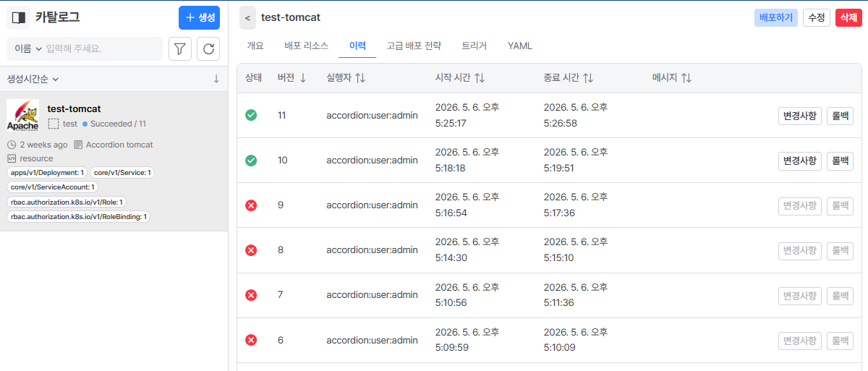Click the start time of version 8
The width and height of the screenshot is (868, 371).
coord(467,250)
